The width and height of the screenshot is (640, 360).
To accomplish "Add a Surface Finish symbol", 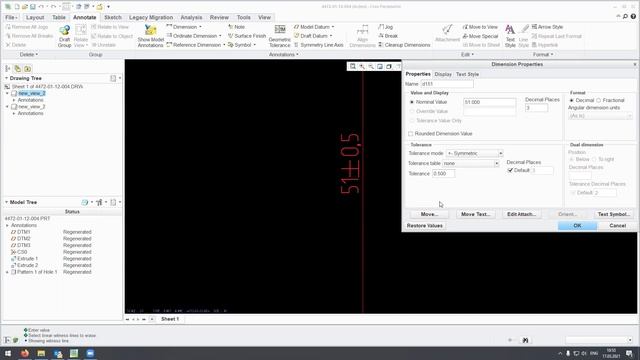I will click(x=247, y=36).
